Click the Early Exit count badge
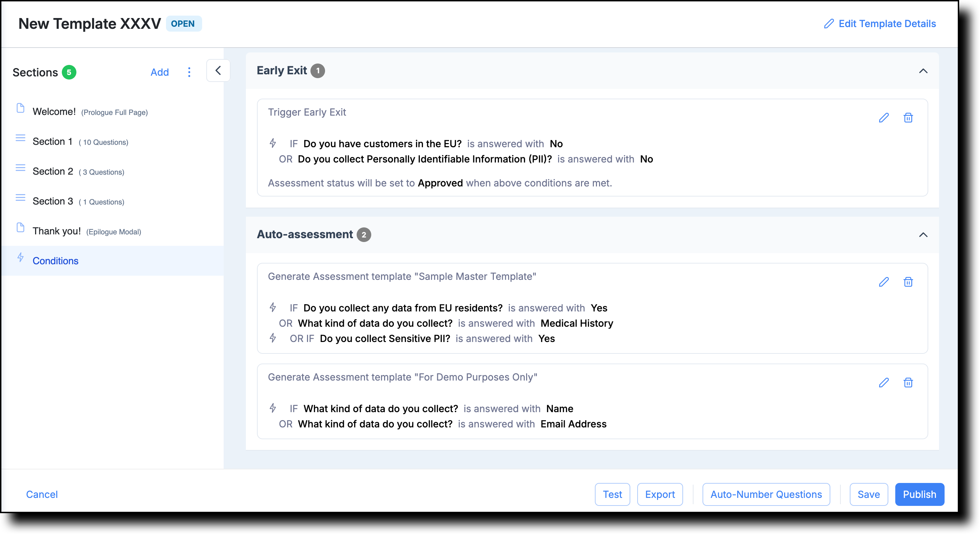 [318, 71]
